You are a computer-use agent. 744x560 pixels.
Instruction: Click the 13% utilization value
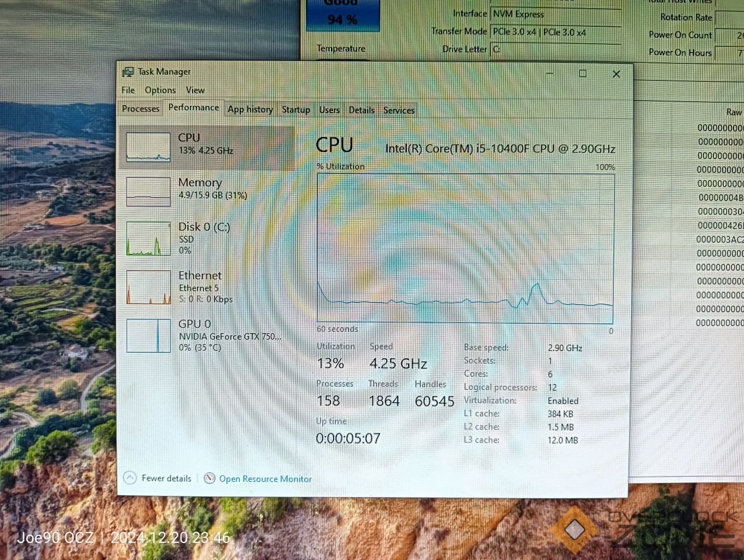pos(330,363)
